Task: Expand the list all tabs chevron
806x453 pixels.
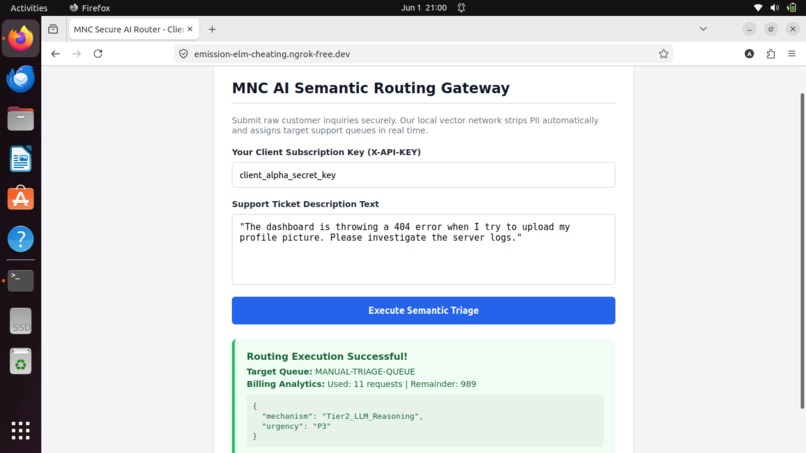Action: tap(703, 29)
